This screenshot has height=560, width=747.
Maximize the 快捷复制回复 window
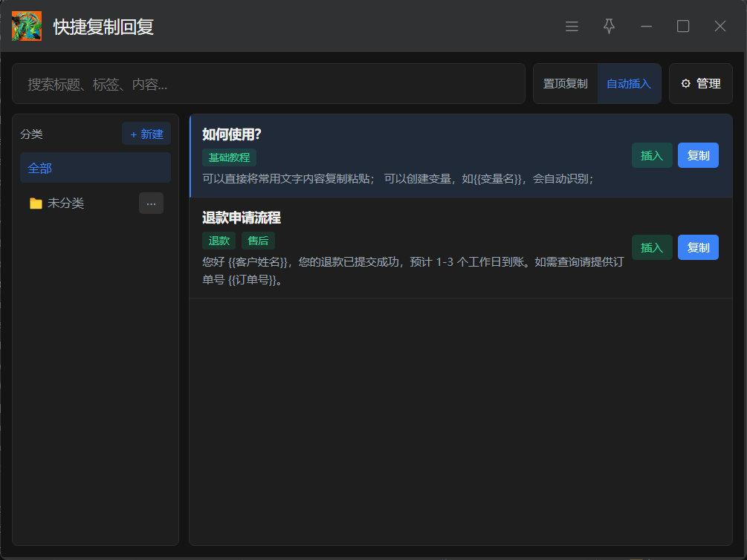[683, 27]
